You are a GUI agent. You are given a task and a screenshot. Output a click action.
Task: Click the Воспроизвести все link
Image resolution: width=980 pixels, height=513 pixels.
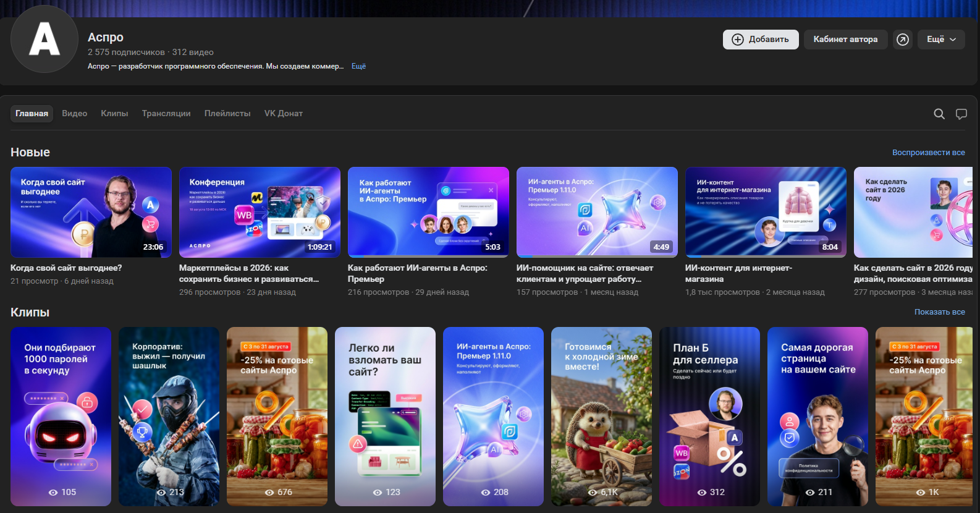[928, 153]
